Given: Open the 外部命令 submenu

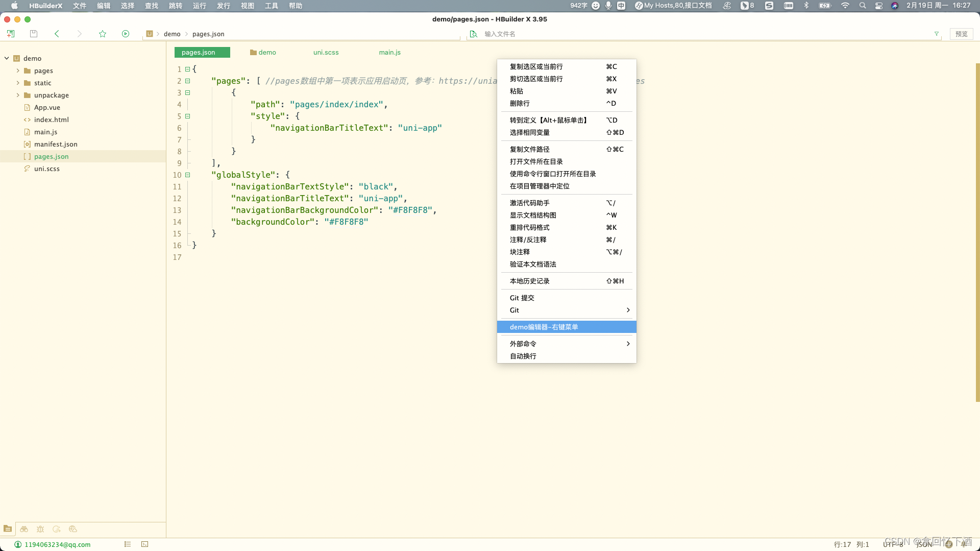Looking at the screenshot, I should point(567,344).
